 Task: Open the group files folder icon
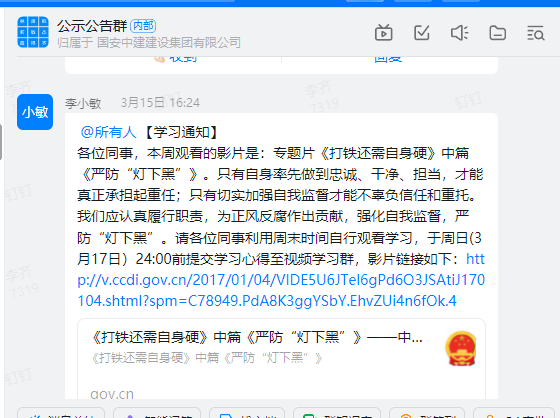(x=498, y=33)
